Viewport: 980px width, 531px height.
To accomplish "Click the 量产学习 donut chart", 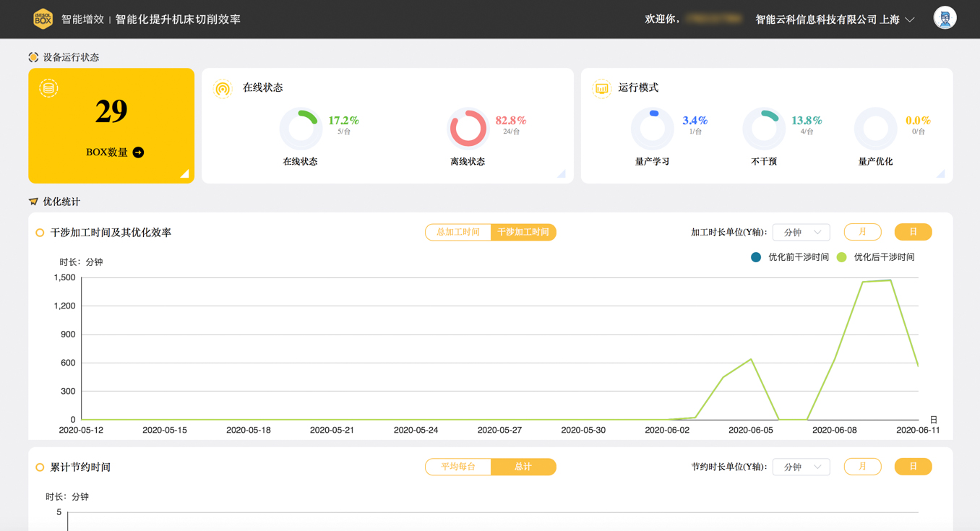I will pos(653,129).
